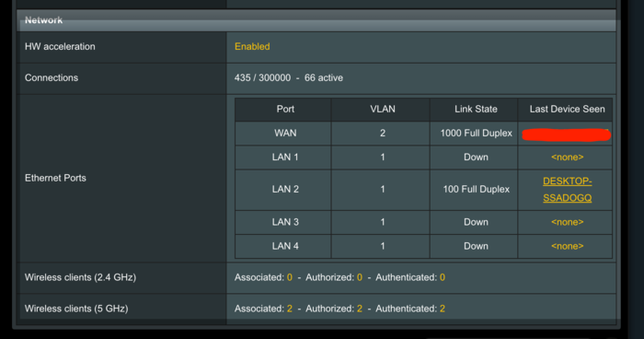Click the LAN 4 Down link state

[476, 246]
